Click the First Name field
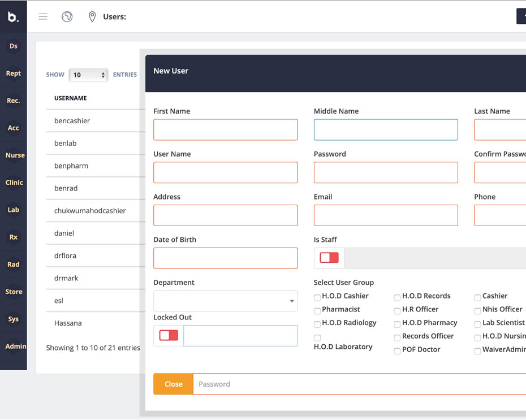This screenshot has height=420, width=526. [x=226, y=129]
